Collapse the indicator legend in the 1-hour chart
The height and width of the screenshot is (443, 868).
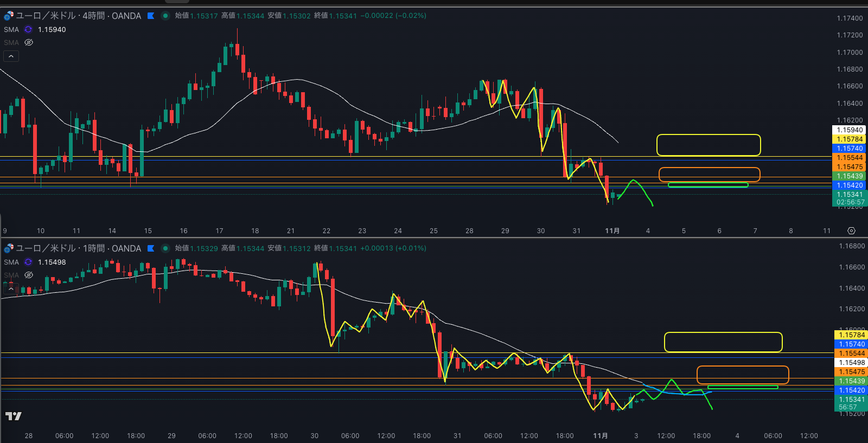[x=11, y=288]
